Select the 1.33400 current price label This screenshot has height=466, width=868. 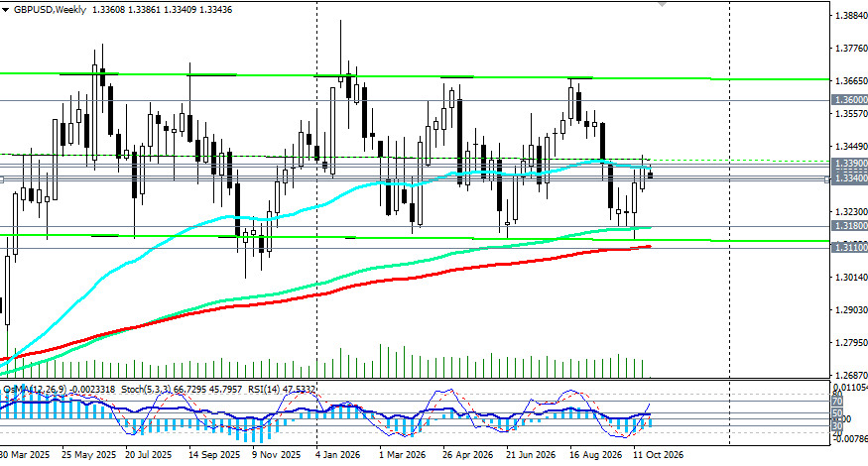point(850,178)
